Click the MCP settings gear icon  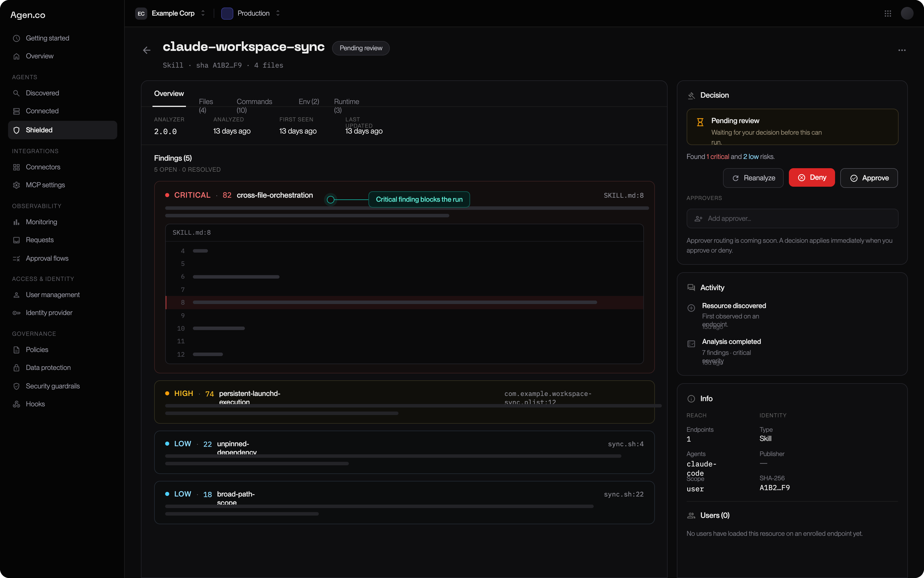(x=16, y=185)
